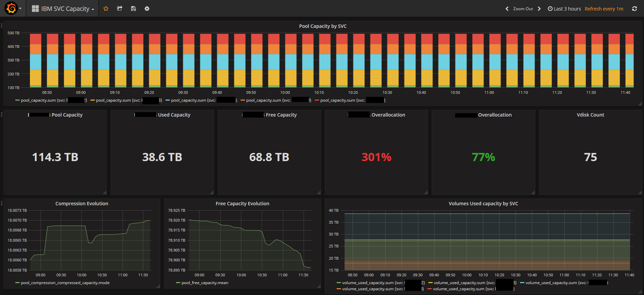The image size is (644, 295).
Task: Click the Pool Capacity stat panel's resize corner handle
Action: [105, 193]
